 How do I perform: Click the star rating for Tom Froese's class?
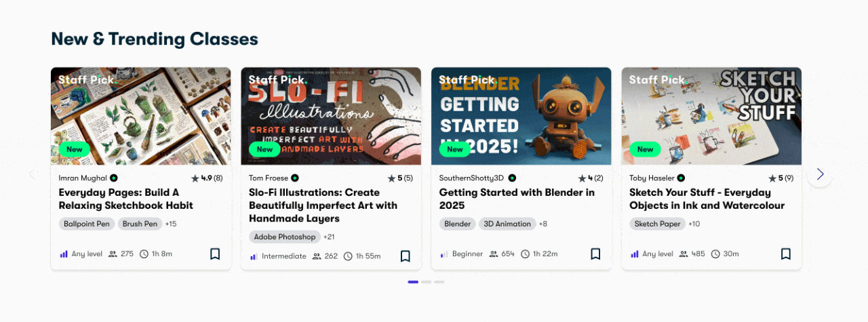click(400, 178)
